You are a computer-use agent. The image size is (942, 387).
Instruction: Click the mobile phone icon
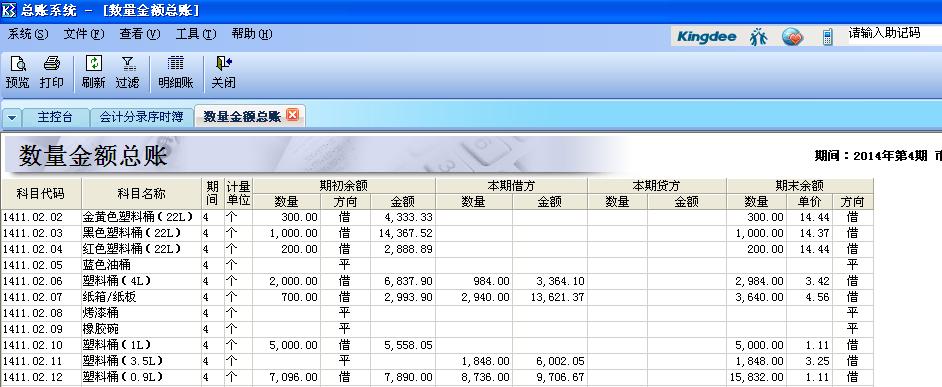point(827,37)
